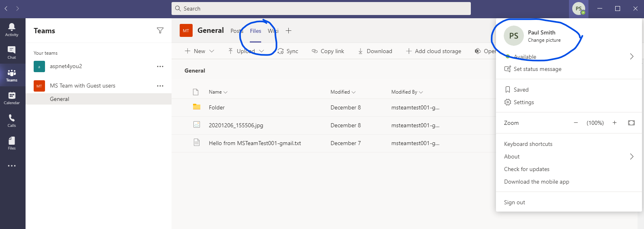
Task: Select the Teams icon in sidebar
Action: (12, 75)
